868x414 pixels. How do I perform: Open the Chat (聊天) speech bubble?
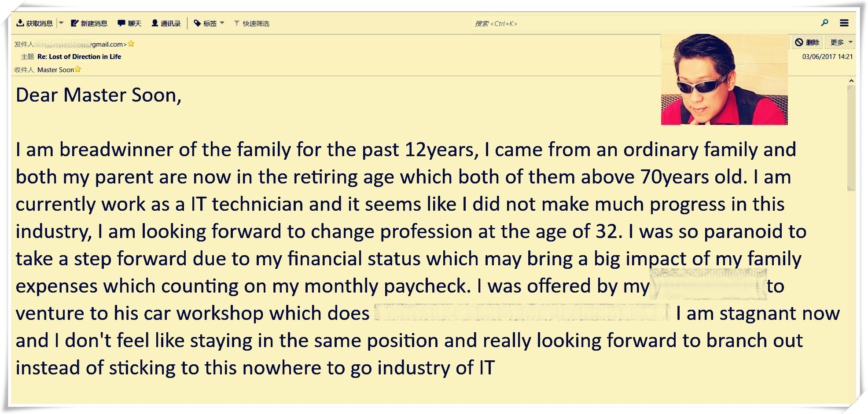pos(121,23)
